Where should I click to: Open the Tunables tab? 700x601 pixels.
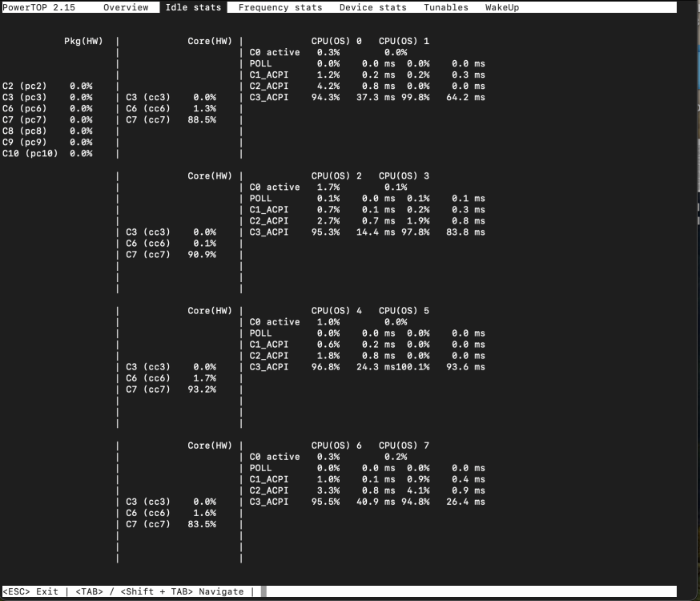tap(446, 7)
